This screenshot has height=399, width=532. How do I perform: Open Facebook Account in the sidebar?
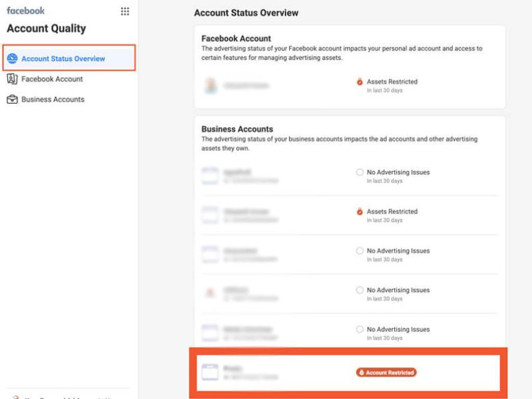[x=52, y=79]
